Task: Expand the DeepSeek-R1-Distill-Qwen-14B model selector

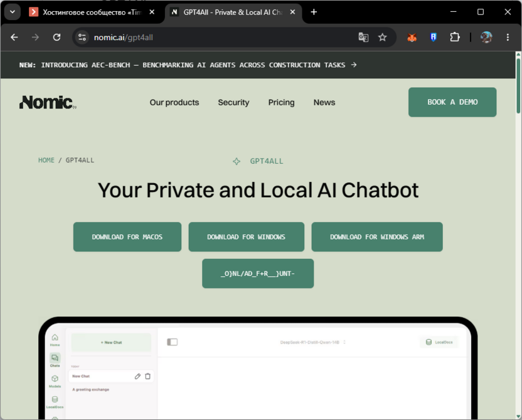Action: (313, 342)
